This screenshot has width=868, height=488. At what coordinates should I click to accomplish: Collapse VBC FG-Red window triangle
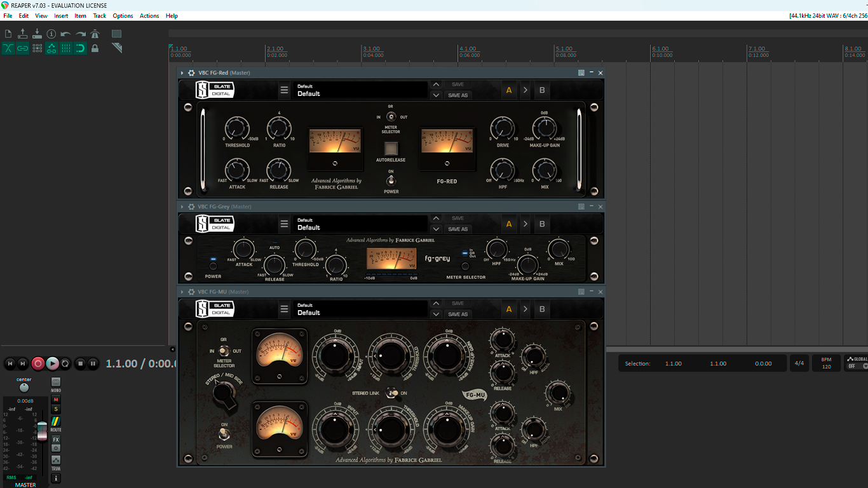click(182, 73)
